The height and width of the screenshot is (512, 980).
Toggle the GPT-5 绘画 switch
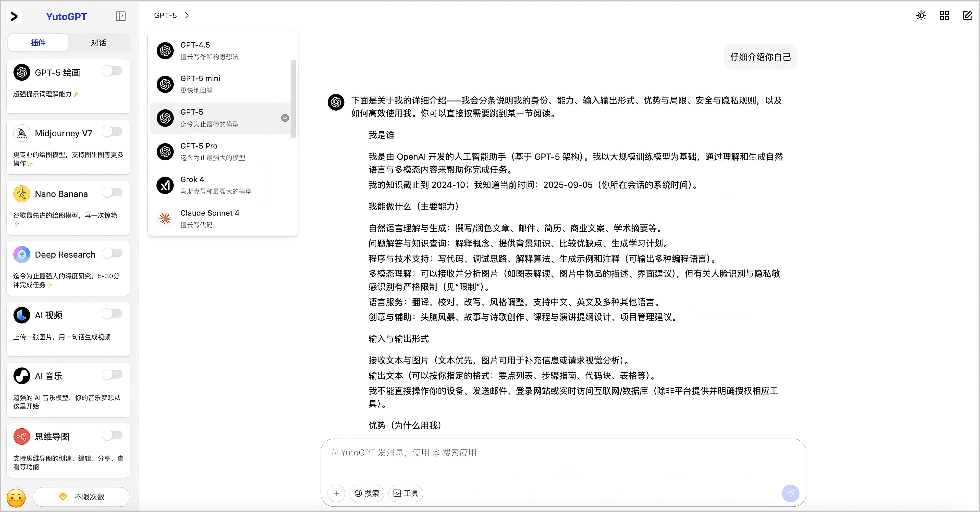(112, 71)
